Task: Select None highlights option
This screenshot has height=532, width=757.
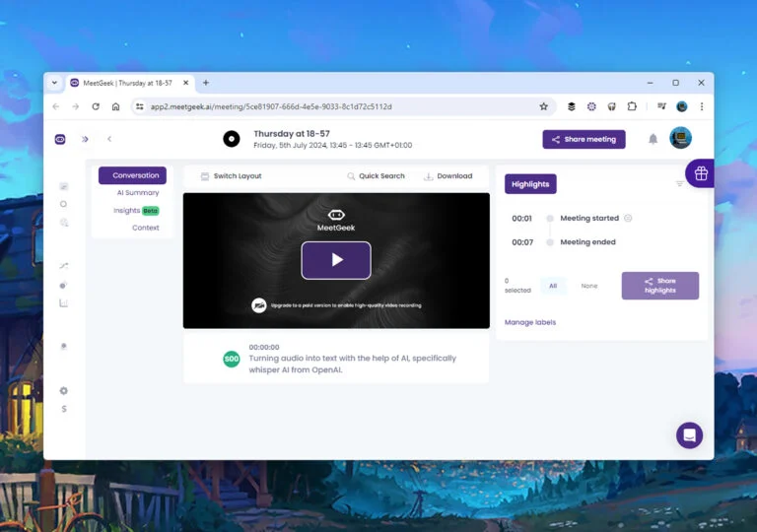Action: pos(589,286)
